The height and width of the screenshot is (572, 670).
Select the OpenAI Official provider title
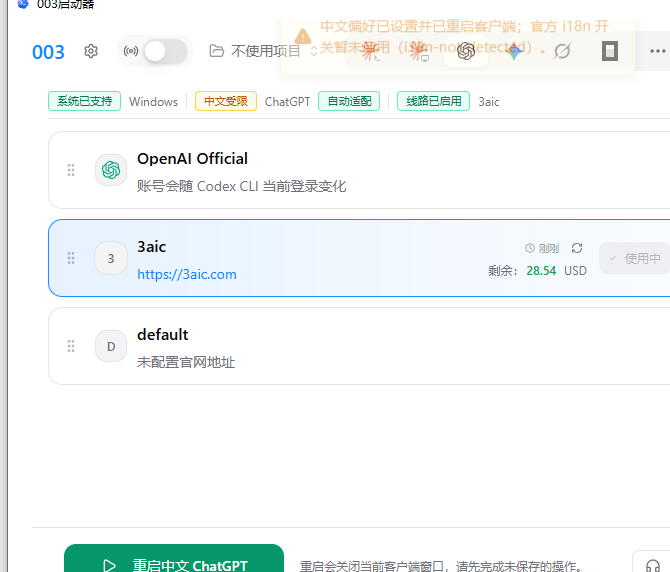192,159
